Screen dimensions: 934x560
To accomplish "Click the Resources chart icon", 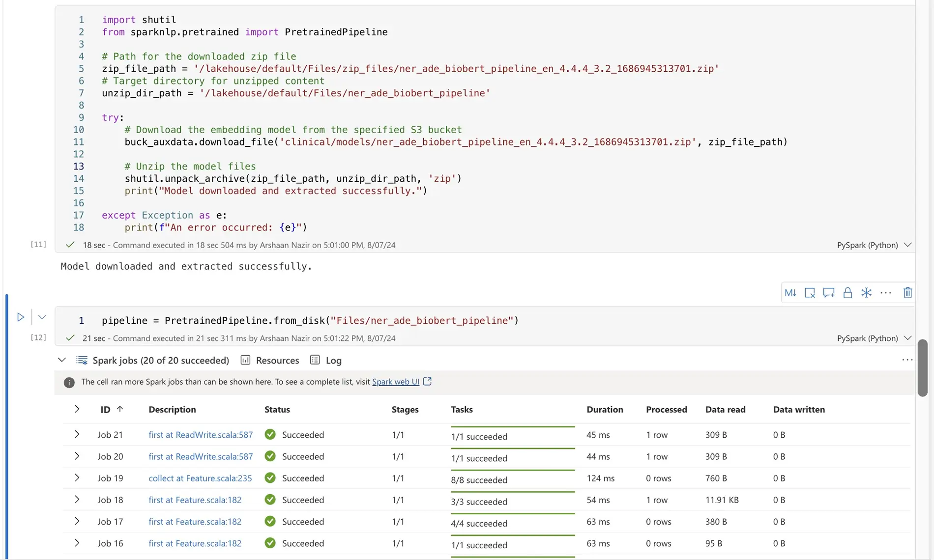I will click(x=245, y=360).
